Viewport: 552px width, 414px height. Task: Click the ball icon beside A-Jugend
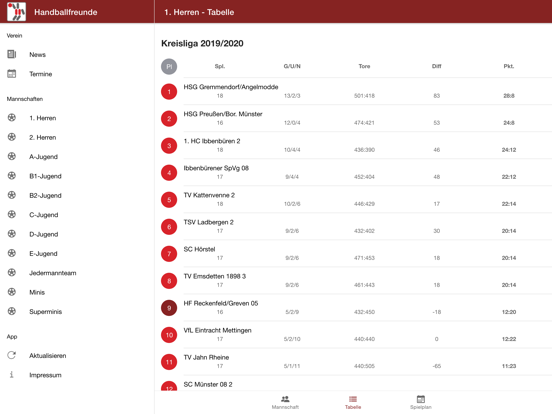(x=12, y=156)
